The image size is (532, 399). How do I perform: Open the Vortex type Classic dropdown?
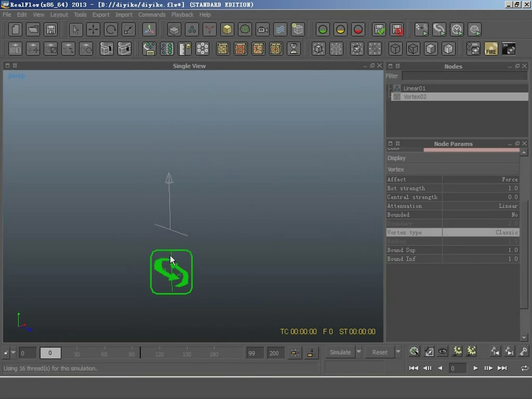click(481, 232)
